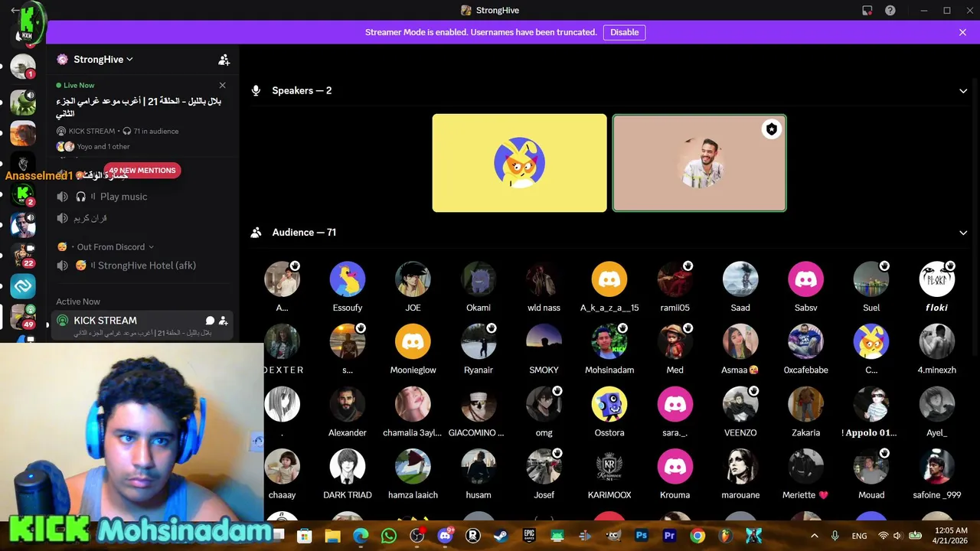Open the dog photo server icon

coord(23,133)
